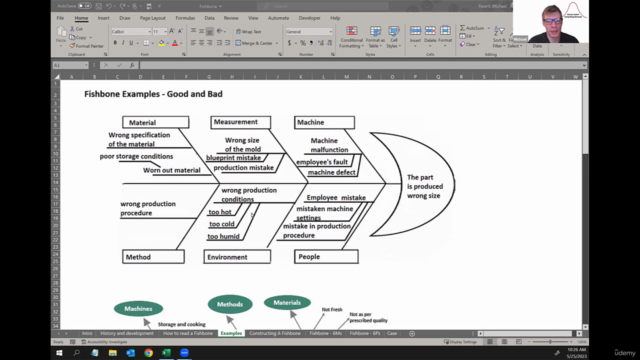Click the Align Left icon
640x360 pixels.
tap(193, 43)
